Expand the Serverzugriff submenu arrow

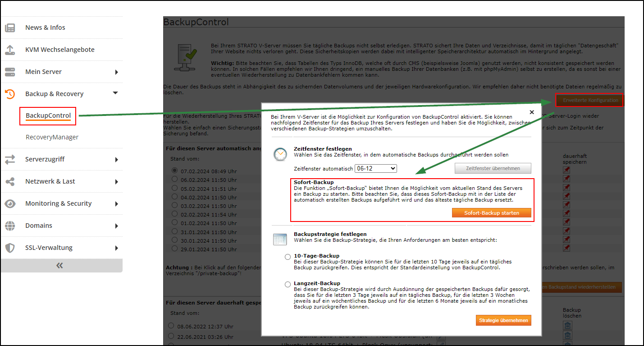116,160
